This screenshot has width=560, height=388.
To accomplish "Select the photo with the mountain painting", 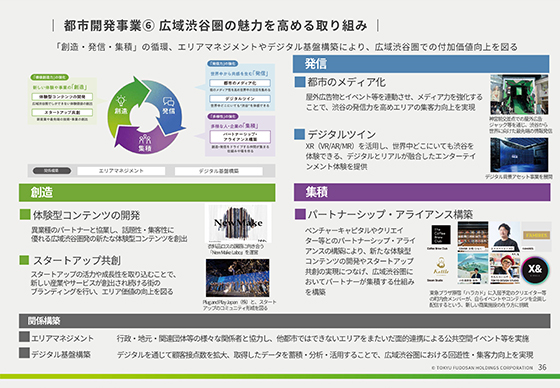I will click(472, 268).
